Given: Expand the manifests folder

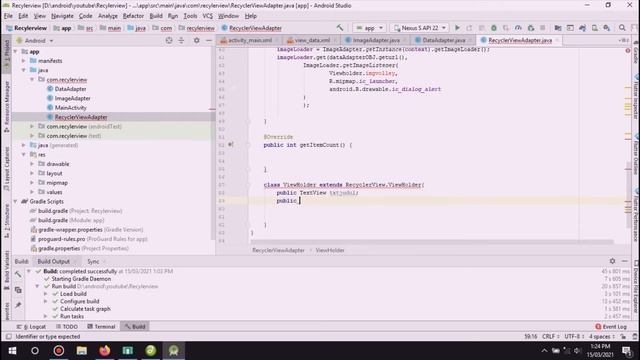Looking at the screenshot, I should coord(24,61).
